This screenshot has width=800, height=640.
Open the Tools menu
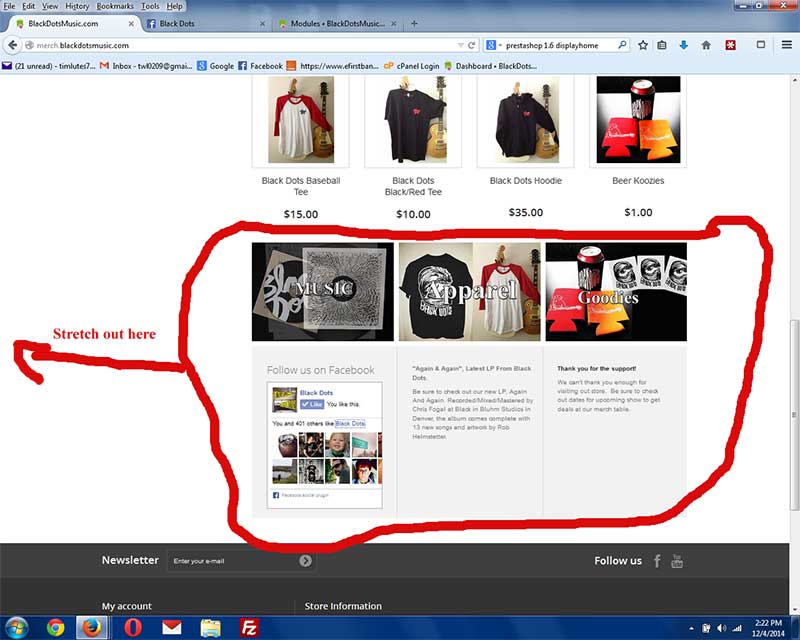point(150,6)
